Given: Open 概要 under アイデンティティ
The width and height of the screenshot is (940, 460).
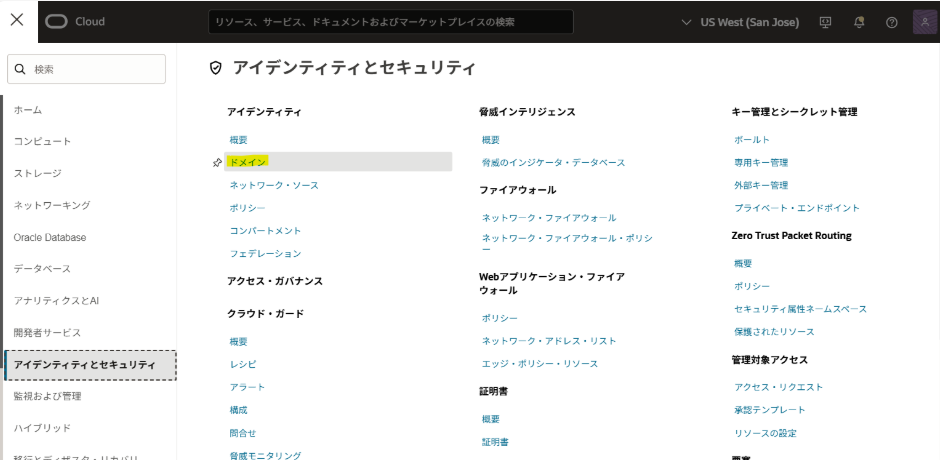Looking at the screenshot, I should [x=239, y=140].
